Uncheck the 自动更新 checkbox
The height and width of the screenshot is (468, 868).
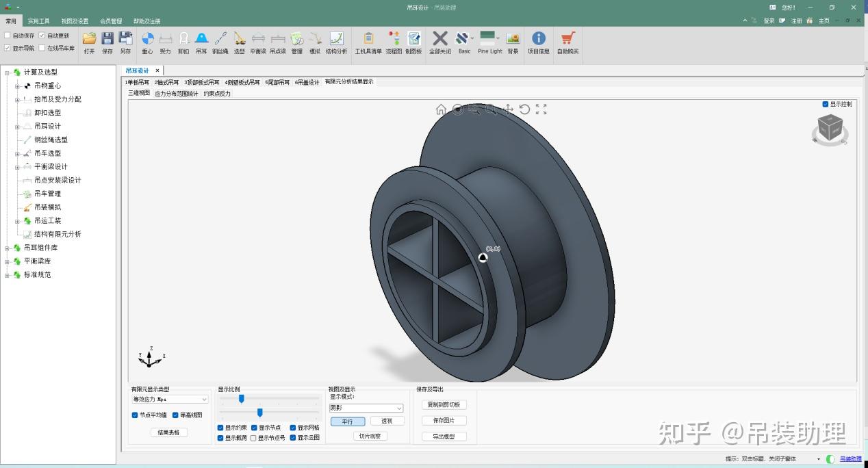click(42, 36)
